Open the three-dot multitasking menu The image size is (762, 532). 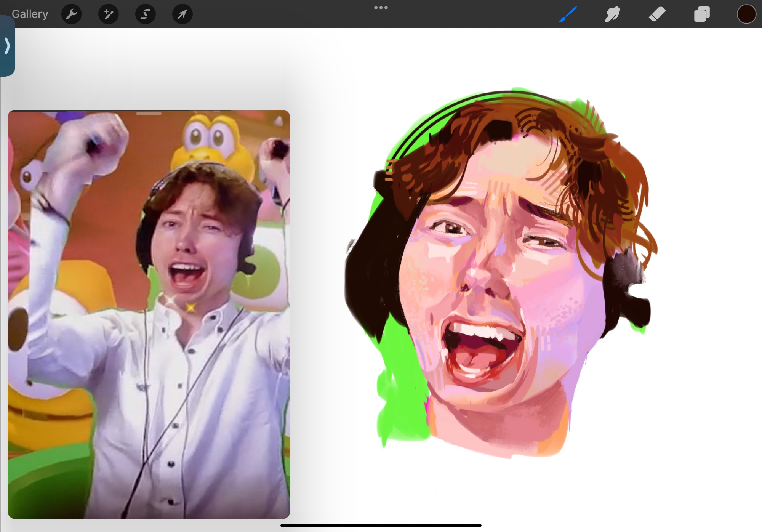tap(381, 8)
